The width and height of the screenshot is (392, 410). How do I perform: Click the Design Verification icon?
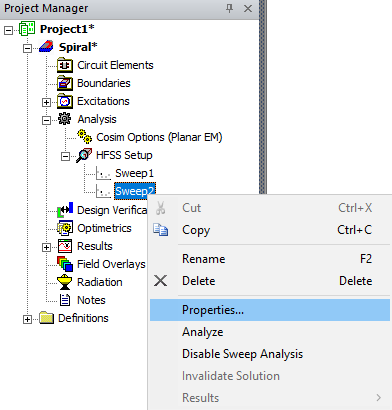(x=65, y=209)
